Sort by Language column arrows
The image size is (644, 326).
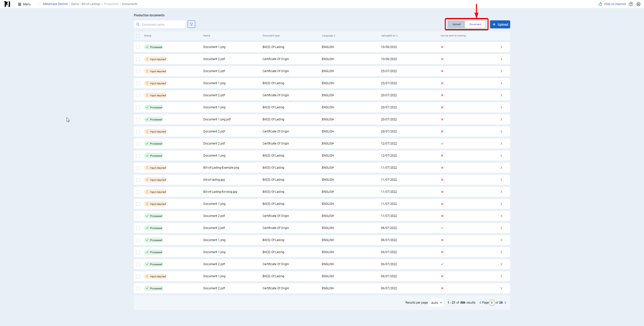(335, 36)
